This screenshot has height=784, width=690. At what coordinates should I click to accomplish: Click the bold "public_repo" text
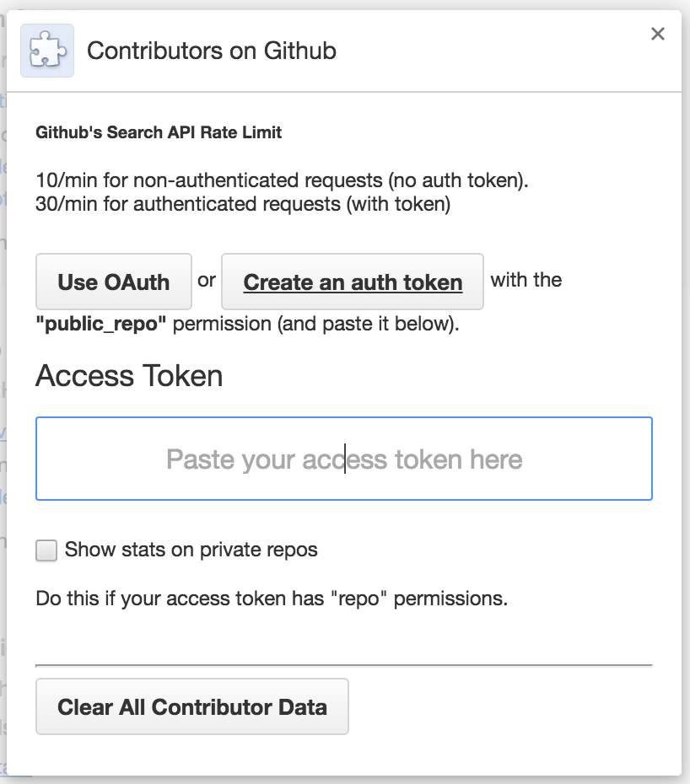coord(101,324)
